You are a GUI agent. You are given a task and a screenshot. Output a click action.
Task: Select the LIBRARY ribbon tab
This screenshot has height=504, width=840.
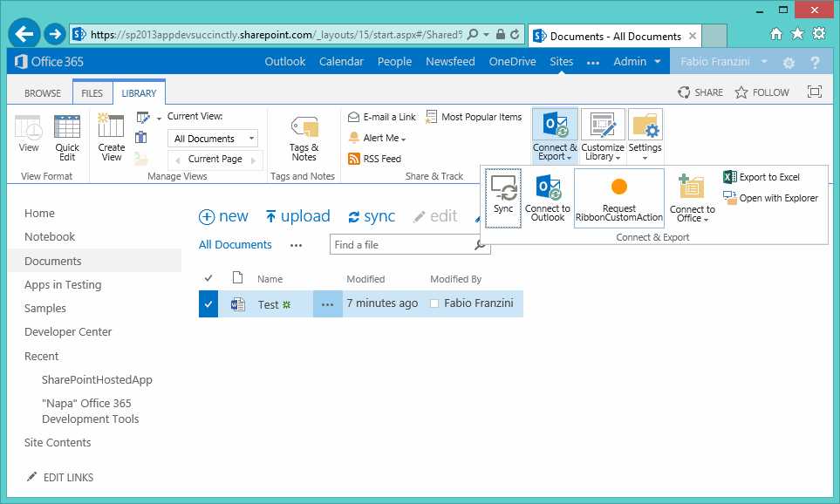tap(139, 92)
